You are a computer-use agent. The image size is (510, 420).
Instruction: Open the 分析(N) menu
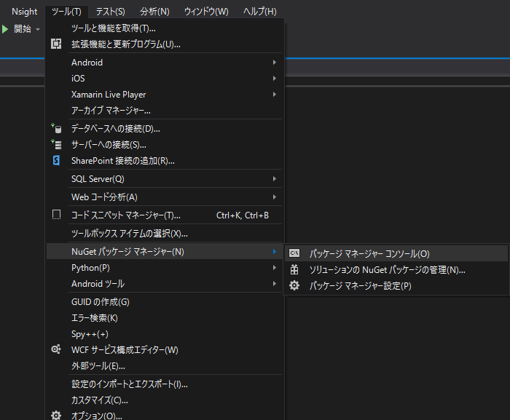[x=154, y=12]
